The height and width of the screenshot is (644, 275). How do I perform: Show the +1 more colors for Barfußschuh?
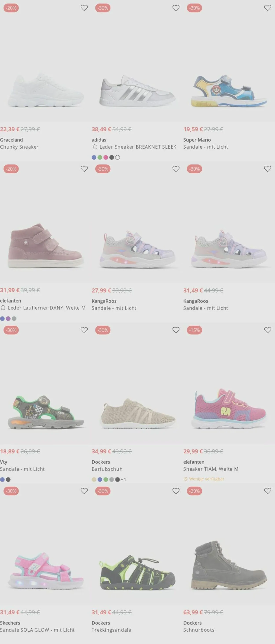[x=123, y=480]
